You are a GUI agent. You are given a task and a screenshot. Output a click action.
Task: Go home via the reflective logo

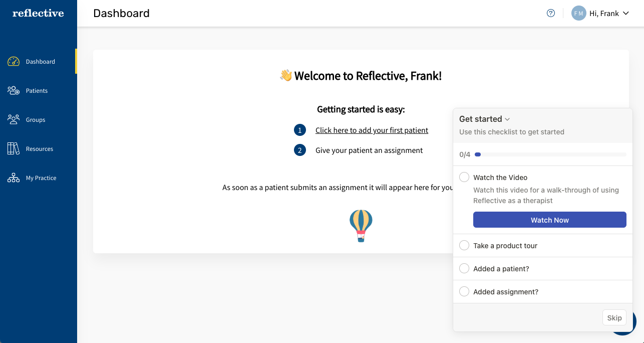38,13
